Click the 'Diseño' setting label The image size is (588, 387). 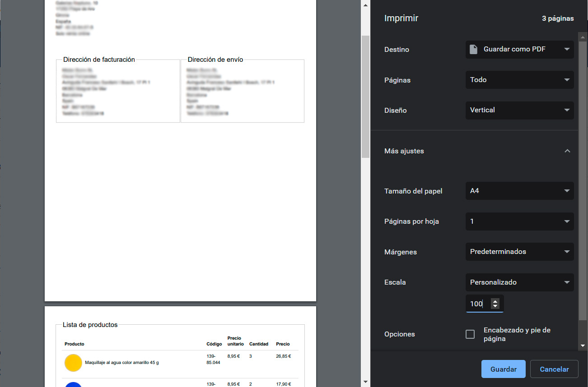pyautogui.click(x=396, y=111)
